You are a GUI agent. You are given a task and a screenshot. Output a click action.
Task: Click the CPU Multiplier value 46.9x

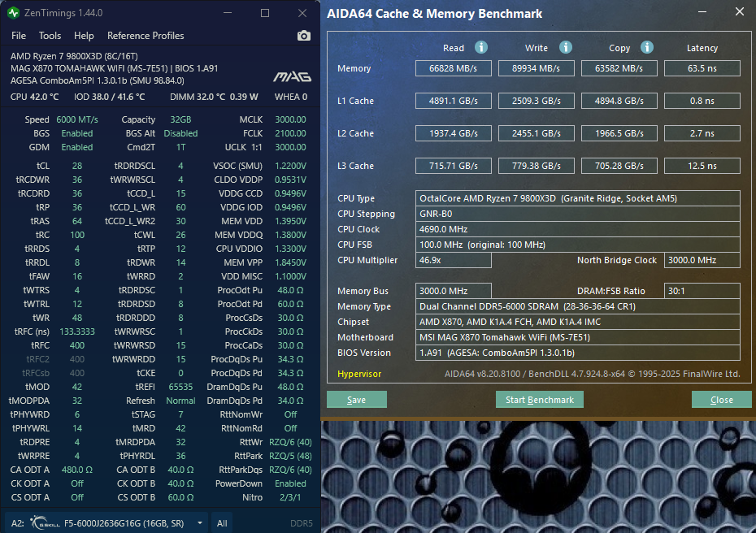(454, 260)
